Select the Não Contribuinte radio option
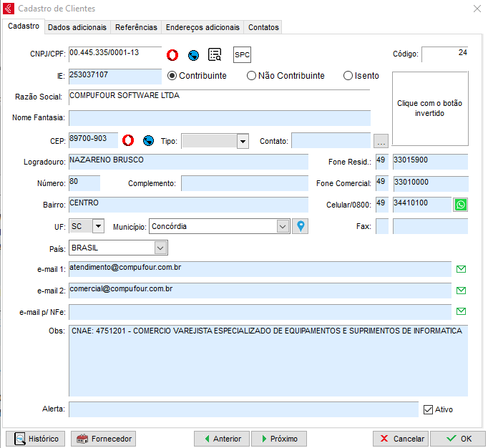 pyautogui.click(x=251, y=76)
